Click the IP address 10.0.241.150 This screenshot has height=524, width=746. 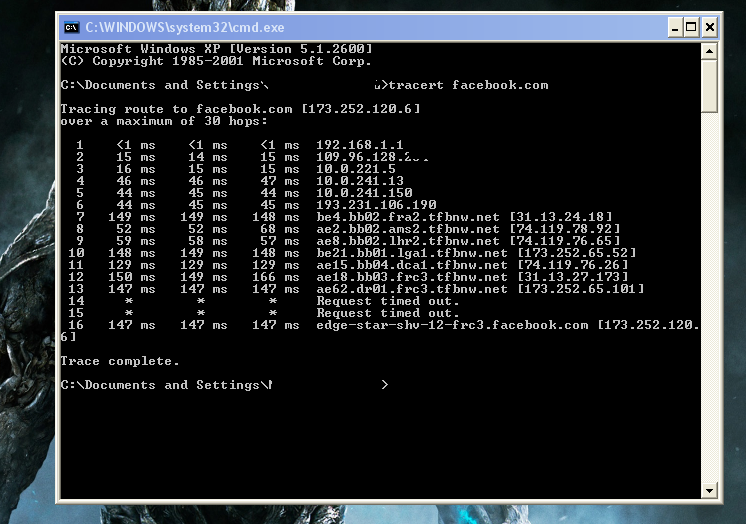pos(364,193)
